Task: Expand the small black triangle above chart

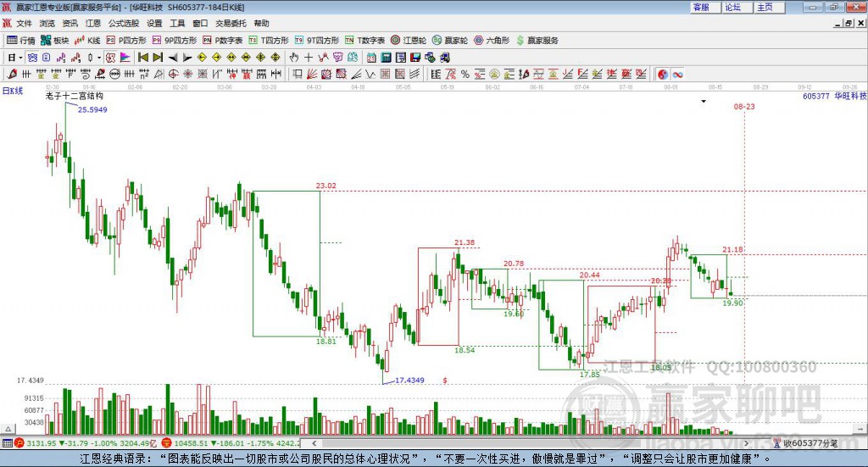Action: tap(704, 101)
